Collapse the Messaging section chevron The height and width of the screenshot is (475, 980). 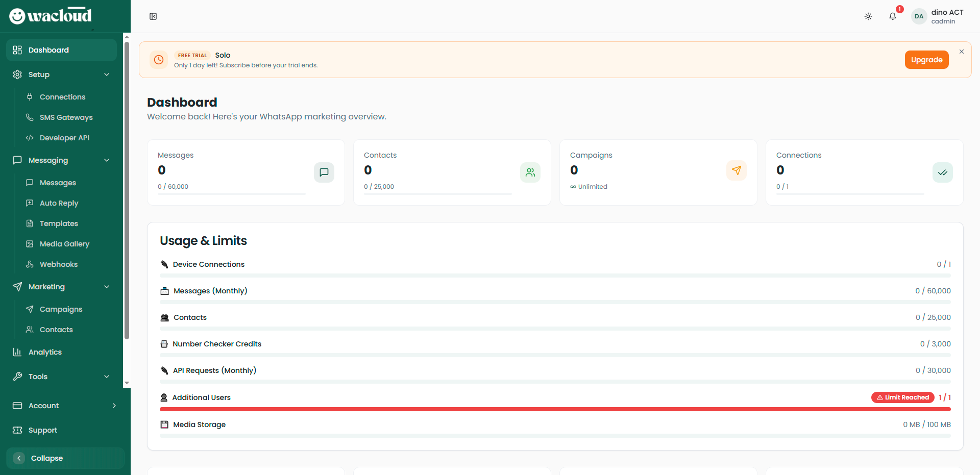(107, 160)
